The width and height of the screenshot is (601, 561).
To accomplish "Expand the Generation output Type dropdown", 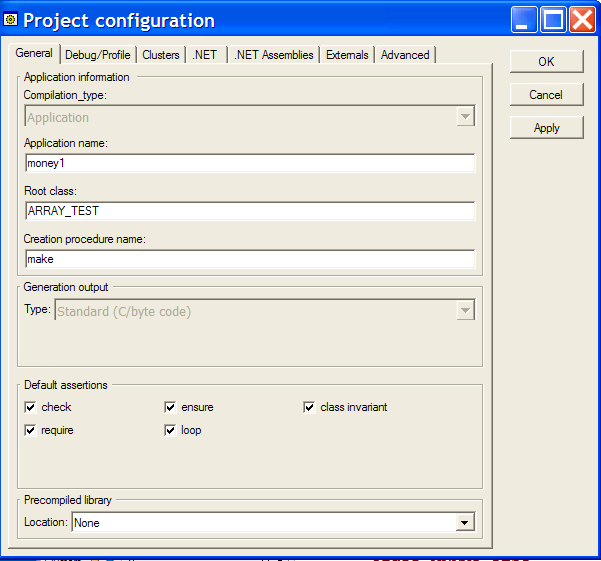I will (x=464, y=311).
